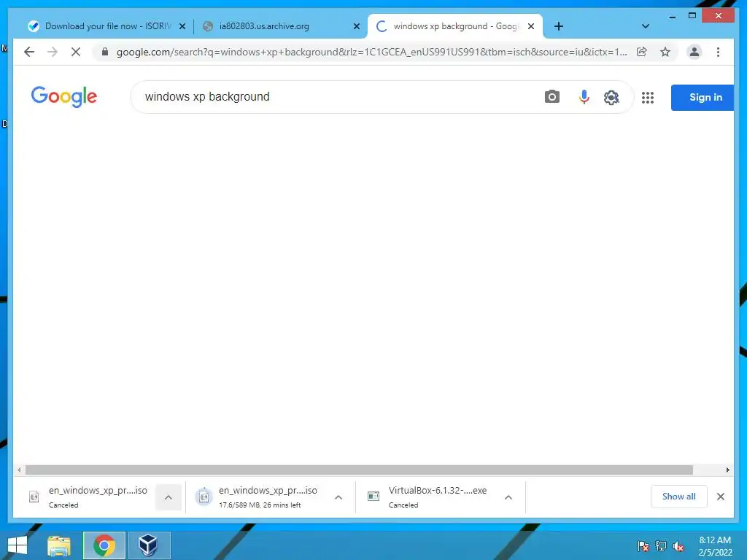747x560 pixels.
Task: Open the Chrome profile avatar
Action: (694, 52)
